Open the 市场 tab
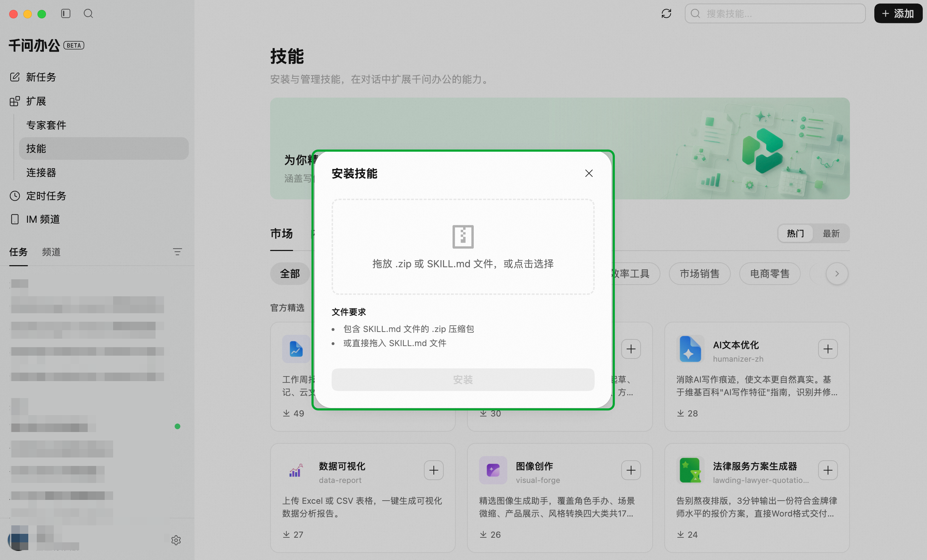Screen dimensions: 927x560 click(281, 234)
